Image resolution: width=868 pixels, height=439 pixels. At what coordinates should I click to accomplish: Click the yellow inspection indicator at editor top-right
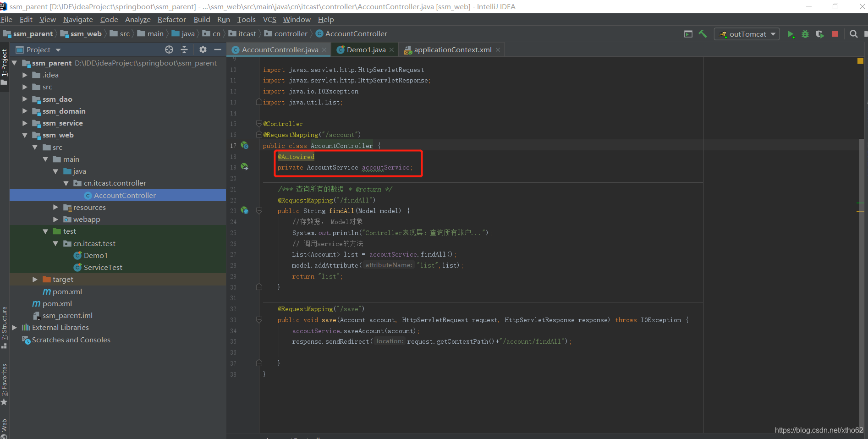click(x=860, y=60)
